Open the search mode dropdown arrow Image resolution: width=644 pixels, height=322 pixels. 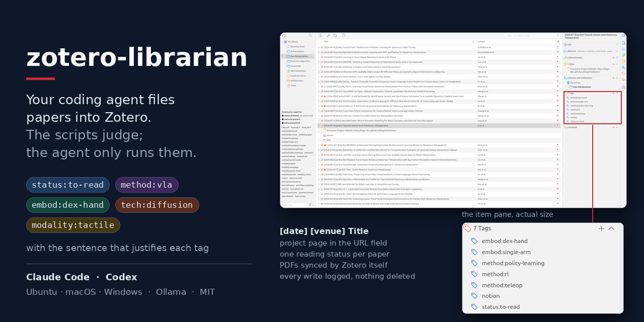[x=512, y=35]
